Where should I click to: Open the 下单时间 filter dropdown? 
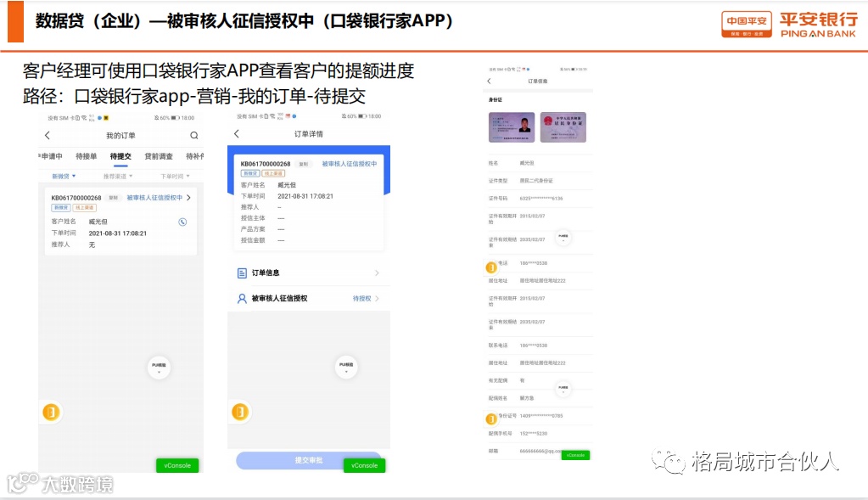(175, 176)
